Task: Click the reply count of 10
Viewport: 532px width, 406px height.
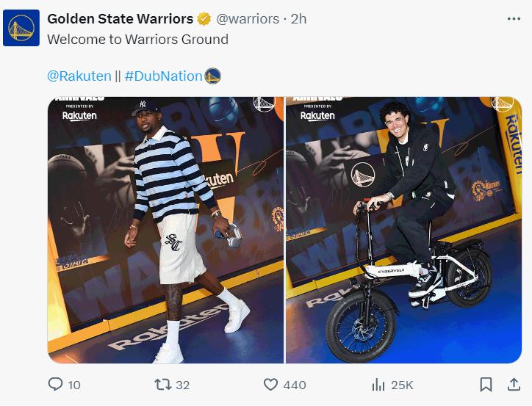Action: [73, 385]
